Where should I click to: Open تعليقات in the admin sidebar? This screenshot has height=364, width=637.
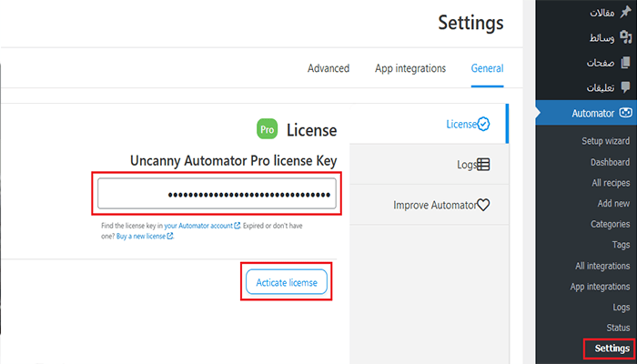click(x=601, y=88)
